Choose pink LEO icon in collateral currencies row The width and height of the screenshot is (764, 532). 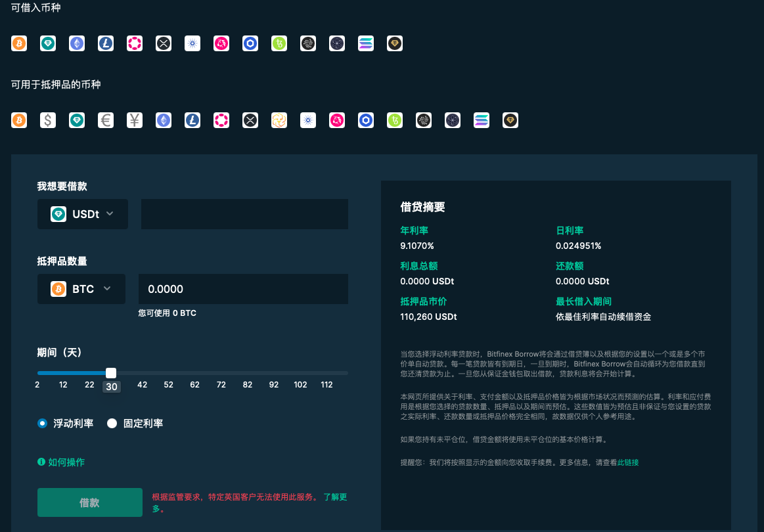point(337,120)
